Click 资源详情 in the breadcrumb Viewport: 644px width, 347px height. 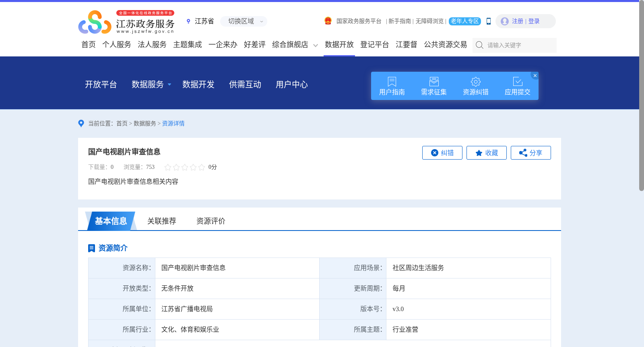coord(173,124)
